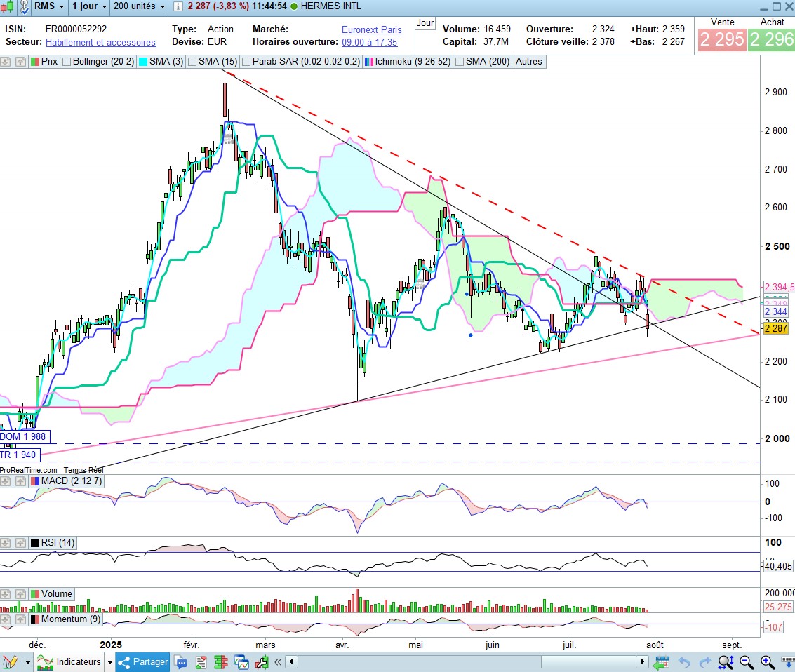This screenshot has height=672, width=795.
Task: Click the Partager share button
Action: 143,661
